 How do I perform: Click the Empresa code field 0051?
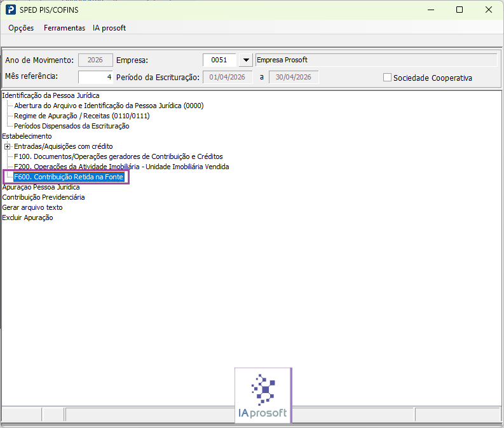(219, 60)
